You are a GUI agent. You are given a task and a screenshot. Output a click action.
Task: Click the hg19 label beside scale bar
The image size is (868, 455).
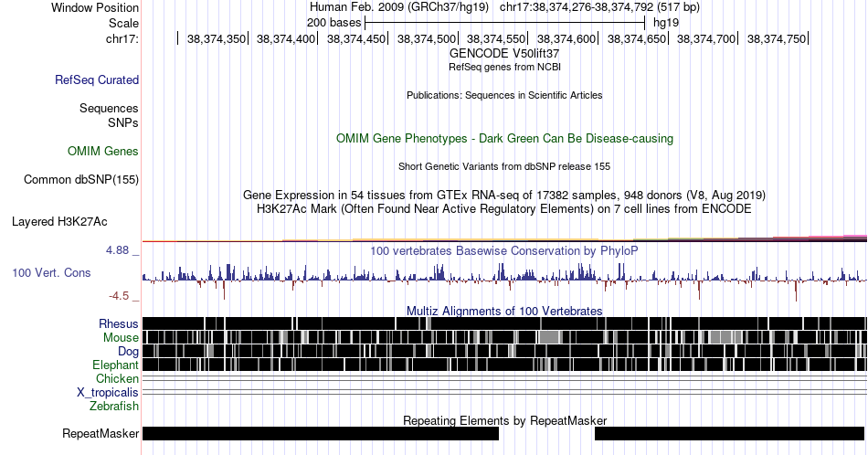pos(666,23)
